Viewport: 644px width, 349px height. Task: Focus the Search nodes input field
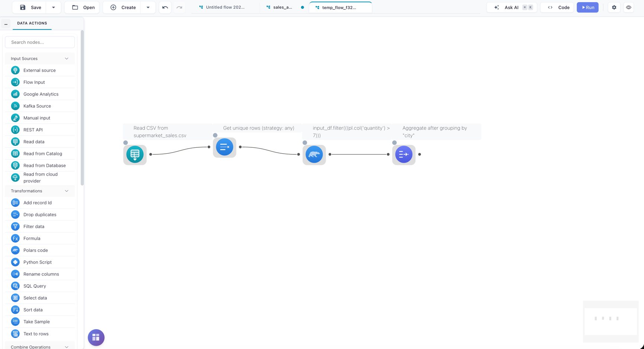pos(40,42)
